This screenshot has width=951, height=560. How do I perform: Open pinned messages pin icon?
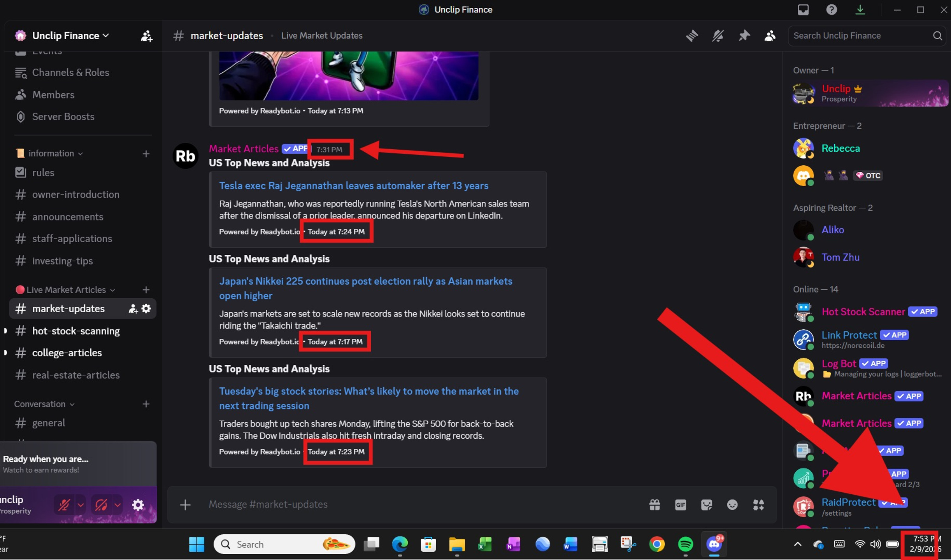tap(744, 36)
